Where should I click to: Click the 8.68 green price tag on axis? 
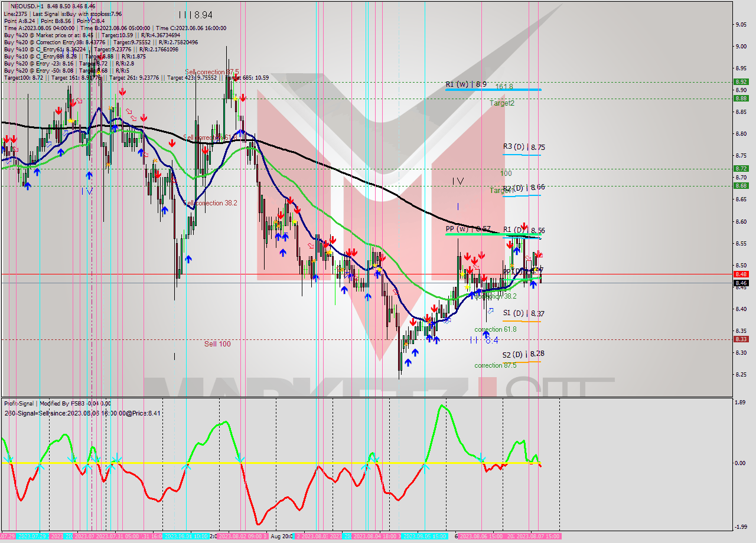point(741,185)
